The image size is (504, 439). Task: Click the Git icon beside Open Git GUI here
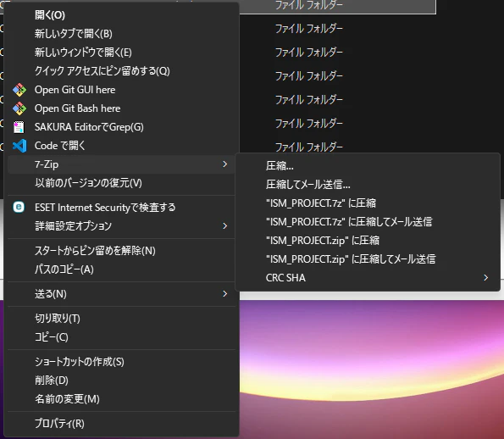pos(19,90)
